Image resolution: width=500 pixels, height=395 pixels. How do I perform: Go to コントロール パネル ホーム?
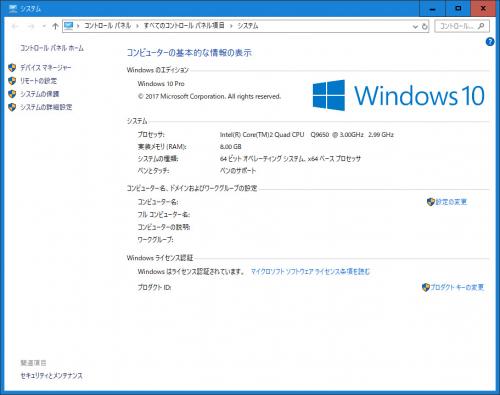pos(52,48)
